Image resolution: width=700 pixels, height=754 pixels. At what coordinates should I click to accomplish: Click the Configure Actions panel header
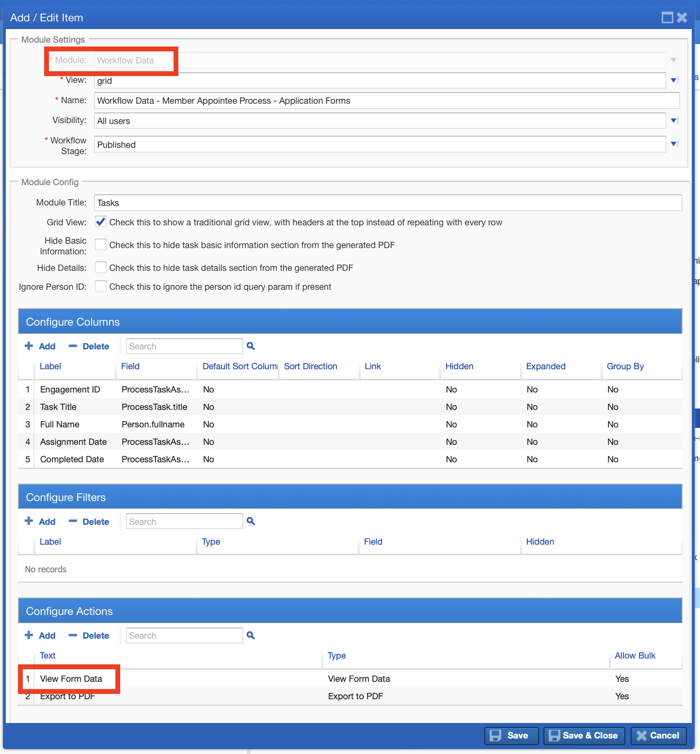[350, 611]
